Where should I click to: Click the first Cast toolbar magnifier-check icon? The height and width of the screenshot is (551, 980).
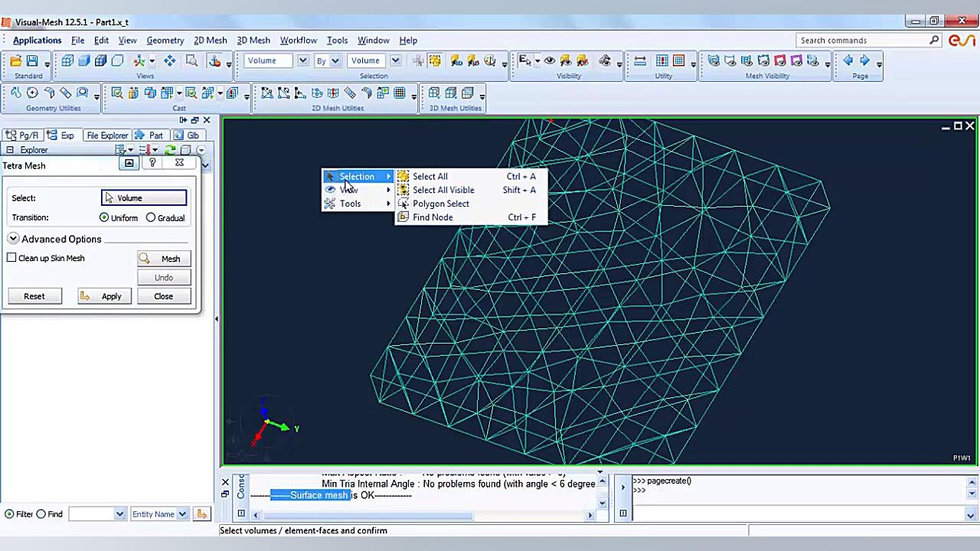117,93
